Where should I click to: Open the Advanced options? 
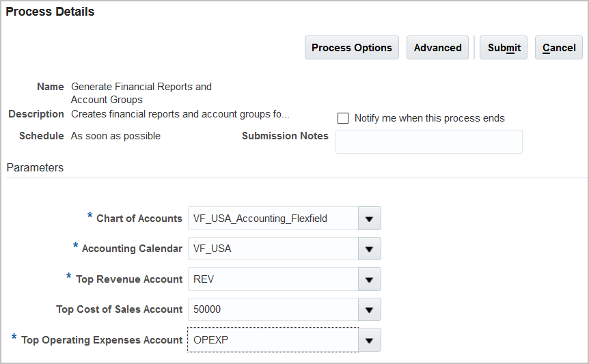(437, 48)
